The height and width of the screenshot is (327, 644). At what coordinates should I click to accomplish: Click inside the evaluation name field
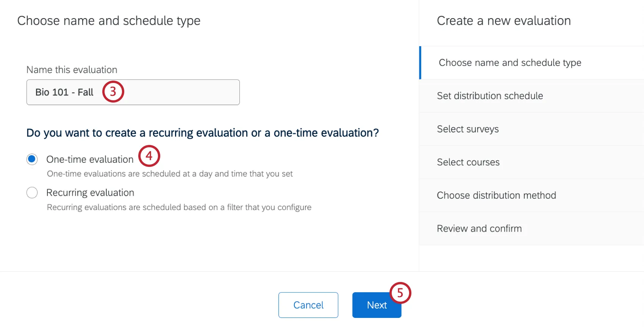[x=133, y=92]
